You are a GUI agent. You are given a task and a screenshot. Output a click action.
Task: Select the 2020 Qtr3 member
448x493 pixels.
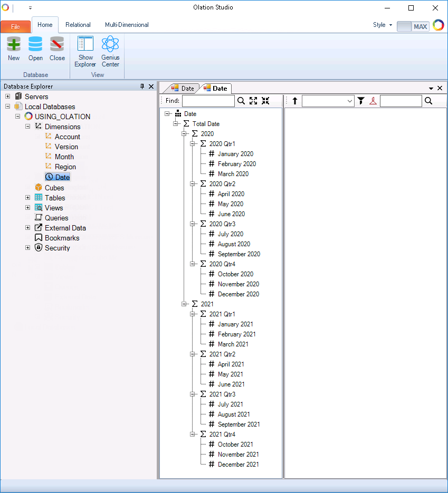[x=222, y=224]
